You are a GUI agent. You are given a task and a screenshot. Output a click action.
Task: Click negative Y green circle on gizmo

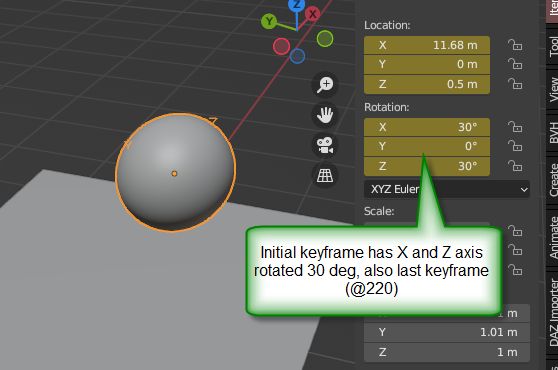tap(325, 39)
